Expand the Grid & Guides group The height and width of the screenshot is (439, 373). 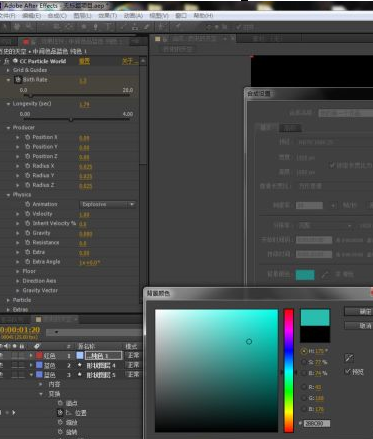tap(8, 70)
